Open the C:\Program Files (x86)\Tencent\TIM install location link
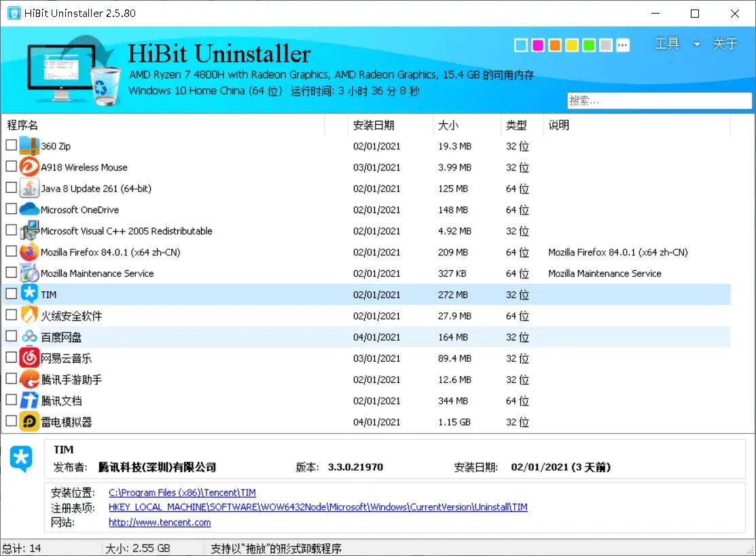 (182, 492)
